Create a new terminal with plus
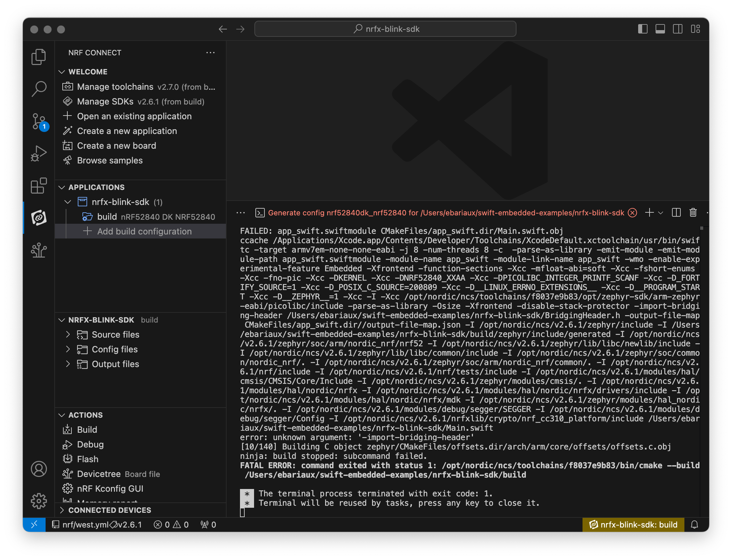This screenshot has height=560, width=732. 649,213
